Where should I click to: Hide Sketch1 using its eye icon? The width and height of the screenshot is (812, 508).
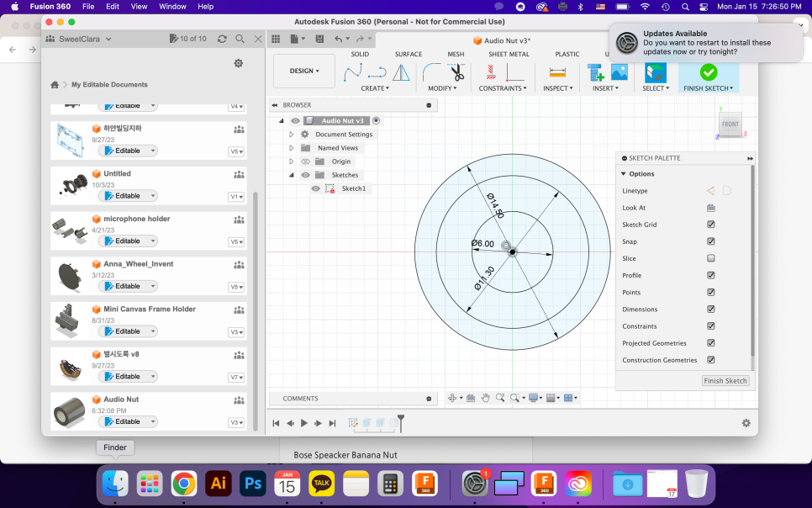(x=315, y=188)
